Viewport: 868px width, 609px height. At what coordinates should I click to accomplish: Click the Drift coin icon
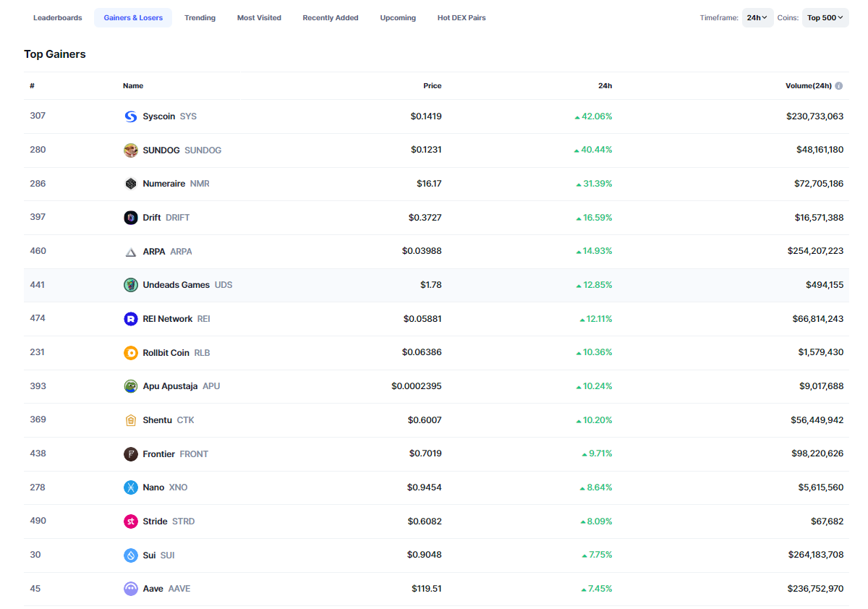[x=130, y=218]
